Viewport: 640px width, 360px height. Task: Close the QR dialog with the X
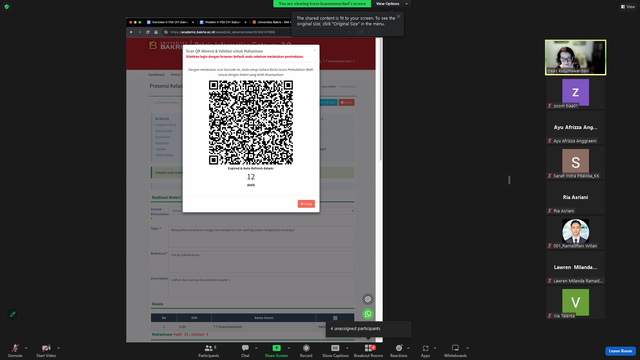(314, 50)
